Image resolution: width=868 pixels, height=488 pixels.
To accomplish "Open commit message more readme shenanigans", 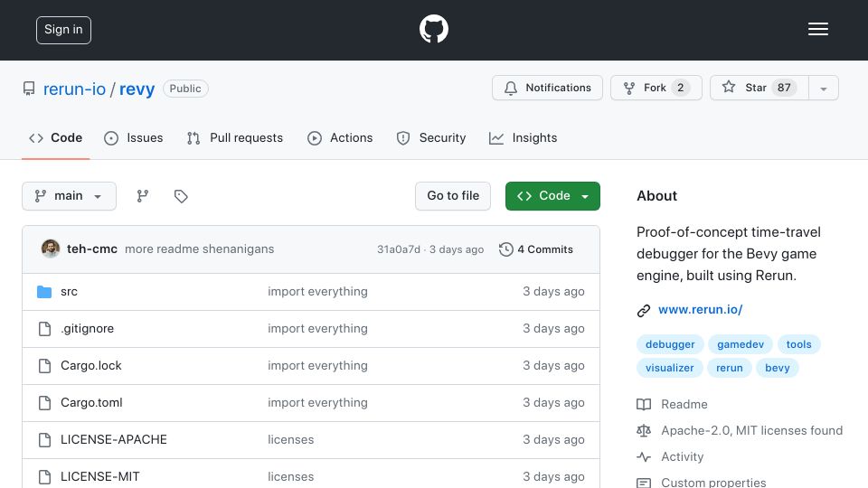I will click(x=199, y=249).
